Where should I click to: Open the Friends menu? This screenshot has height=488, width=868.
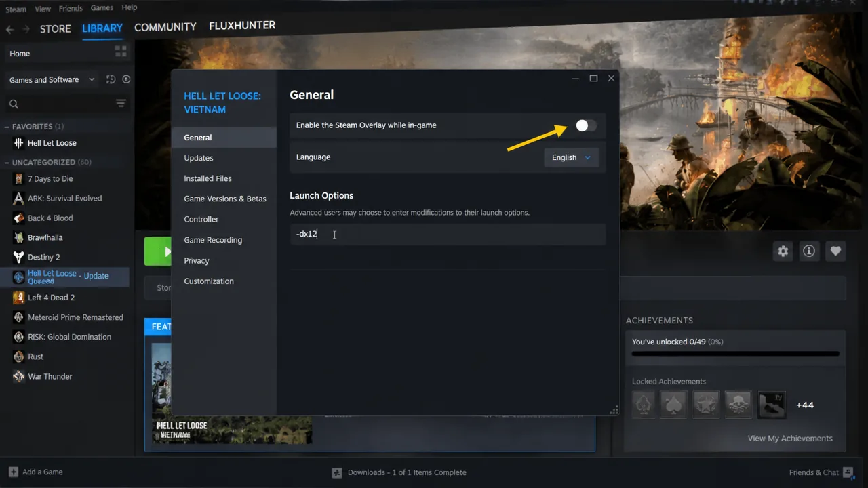click(x=71, y=8)
